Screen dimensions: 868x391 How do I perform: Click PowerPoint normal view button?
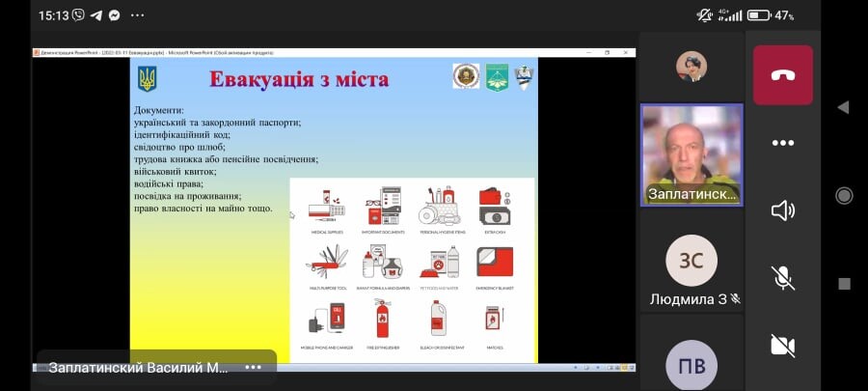pyautogui.click(x=610, y=367)
